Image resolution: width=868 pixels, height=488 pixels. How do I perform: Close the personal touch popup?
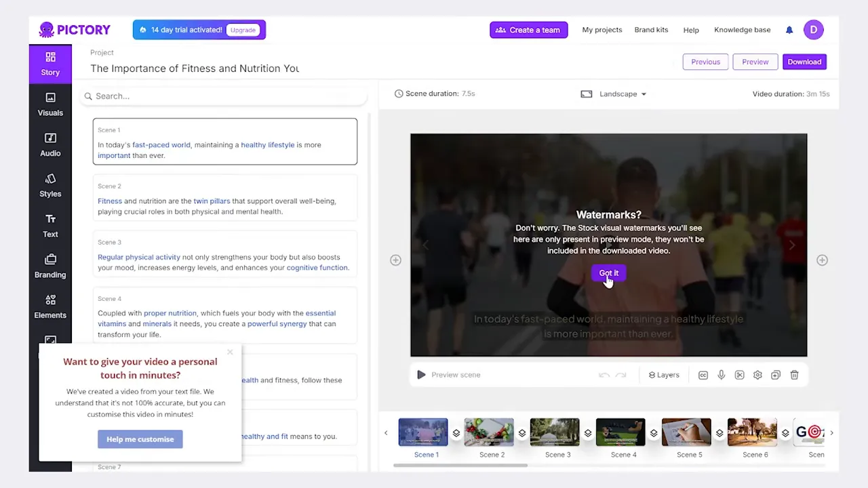click(230, 352)
